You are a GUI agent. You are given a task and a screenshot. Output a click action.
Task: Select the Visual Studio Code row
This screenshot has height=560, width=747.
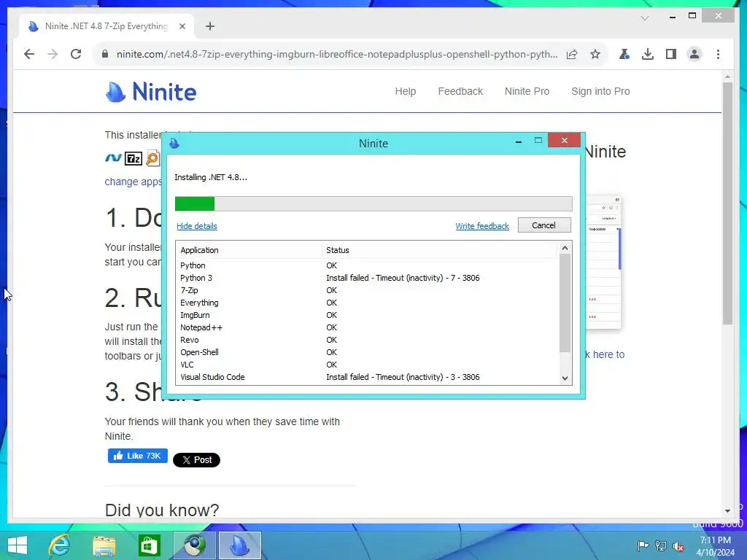(x=368, y=377)
